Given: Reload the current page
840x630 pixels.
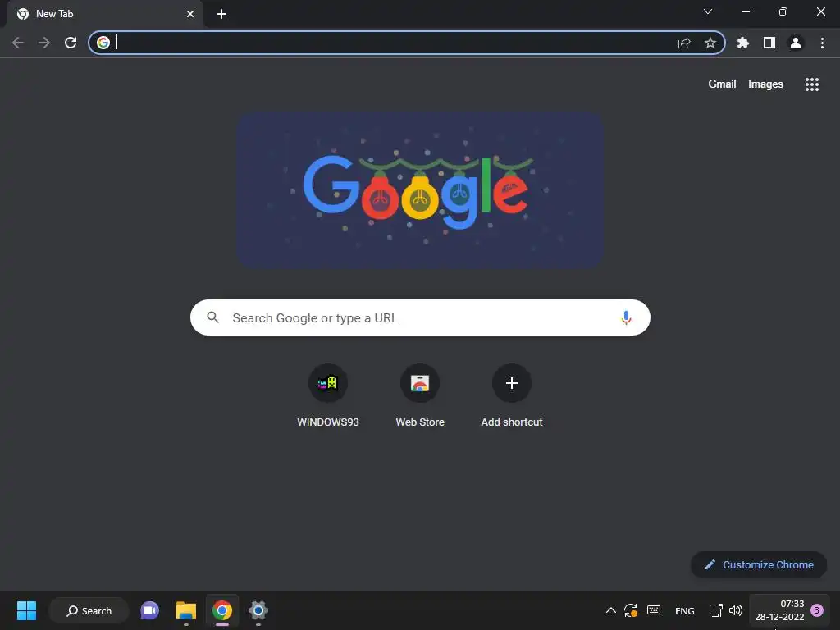Looking at the screenshot, I should (x=71, y=43).
